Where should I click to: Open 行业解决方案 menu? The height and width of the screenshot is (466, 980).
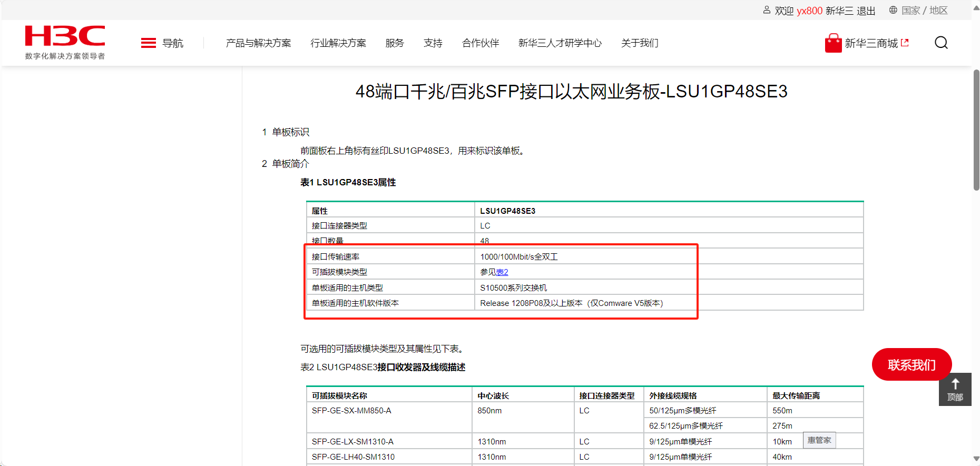[x=338, y=43]
